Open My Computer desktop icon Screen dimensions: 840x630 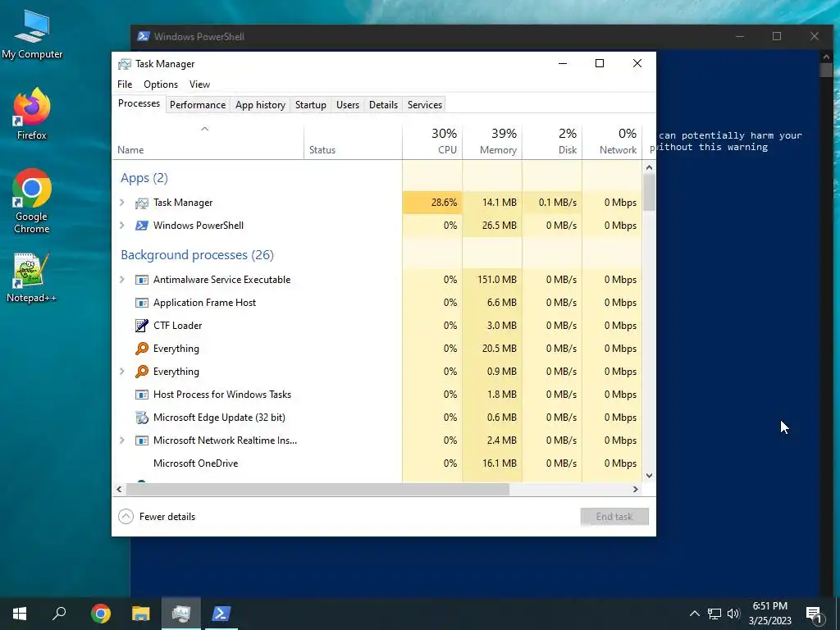(32, 34)
